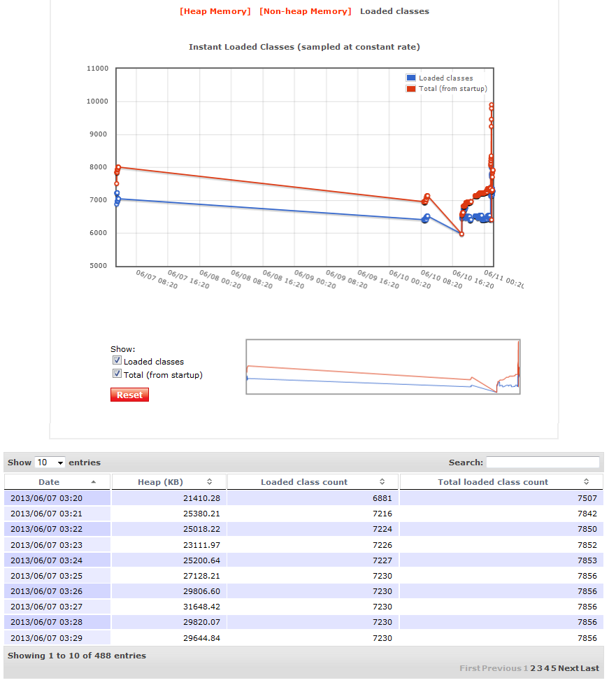Click the overview mini chart
Viewport: 616px width, 685px height.
383,367
